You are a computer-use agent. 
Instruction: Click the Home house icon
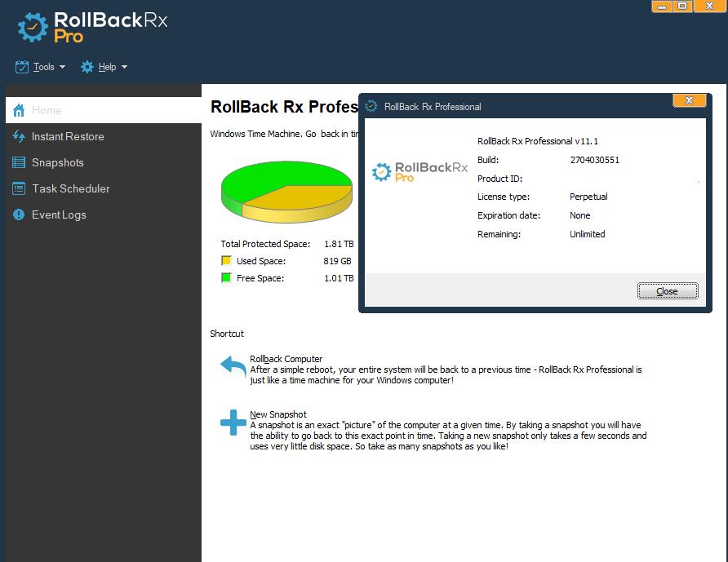[x=19, y=110]
